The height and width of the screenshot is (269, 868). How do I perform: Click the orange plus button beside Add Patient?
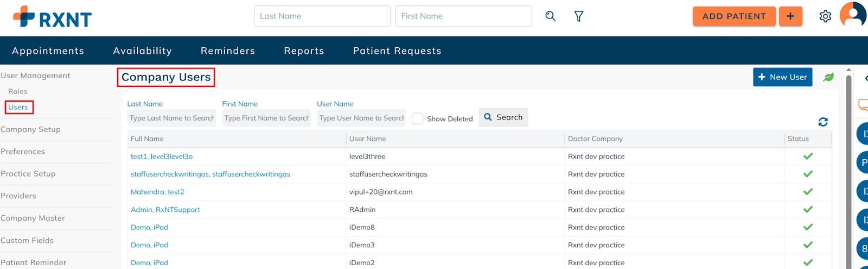(790, 16)
